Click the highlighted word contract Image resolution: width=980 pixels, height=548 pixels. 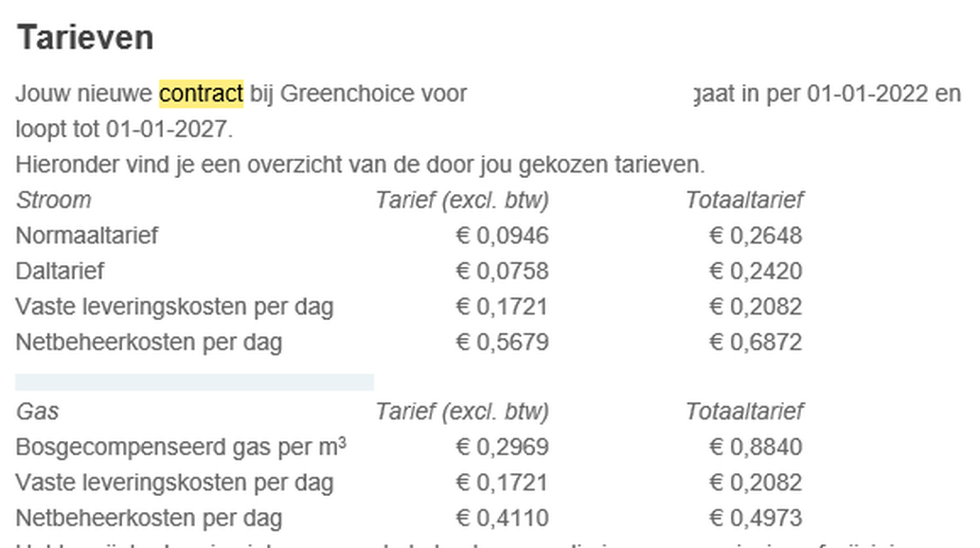tap(202, 94)
